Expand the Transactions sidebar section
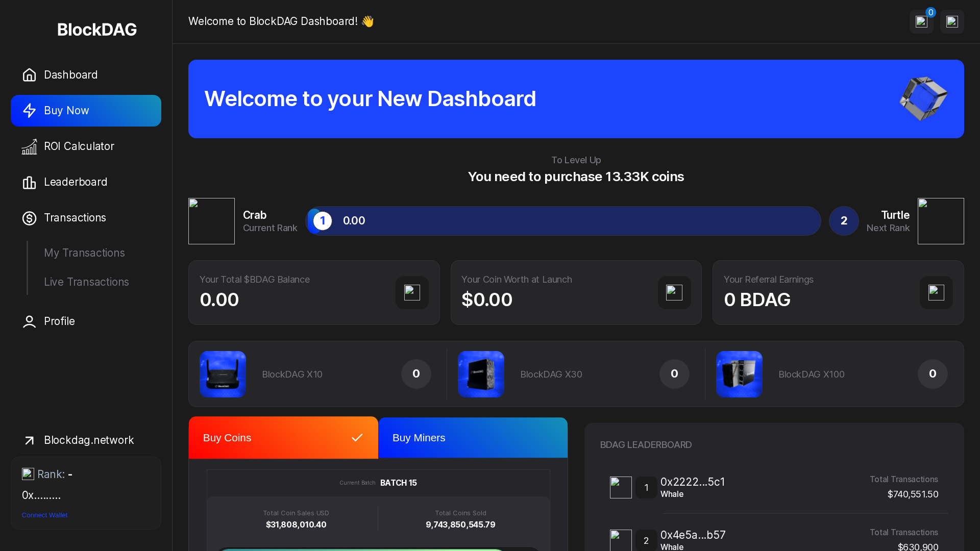 coord(86,218)
